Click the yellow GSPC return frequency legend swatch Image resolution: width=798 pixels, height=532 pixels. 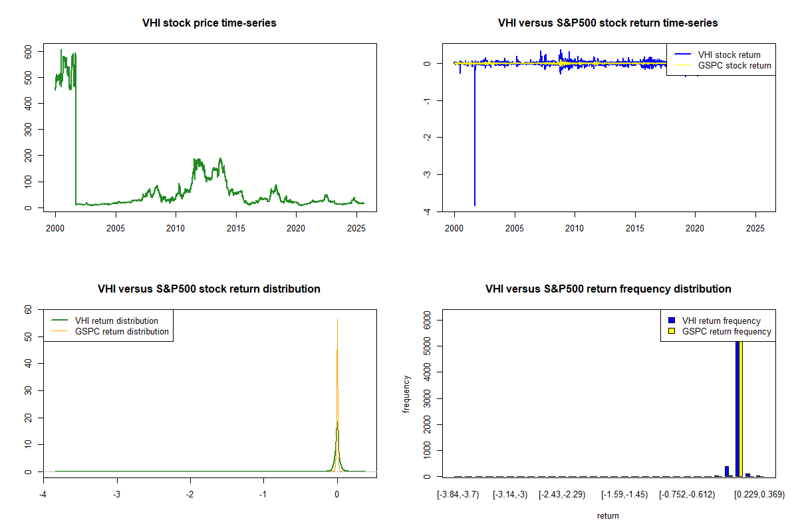[x=672, y=331]
